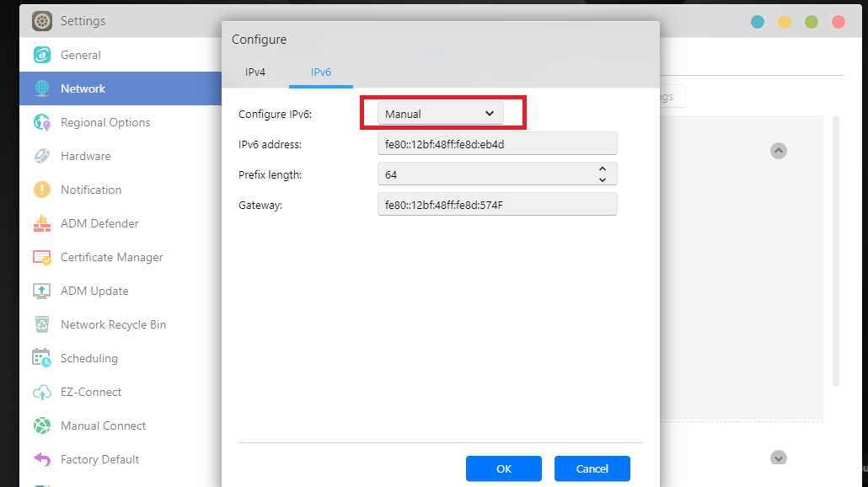
Task: Switch to the IPv4 tab
Action: click(x=255, y=72)
